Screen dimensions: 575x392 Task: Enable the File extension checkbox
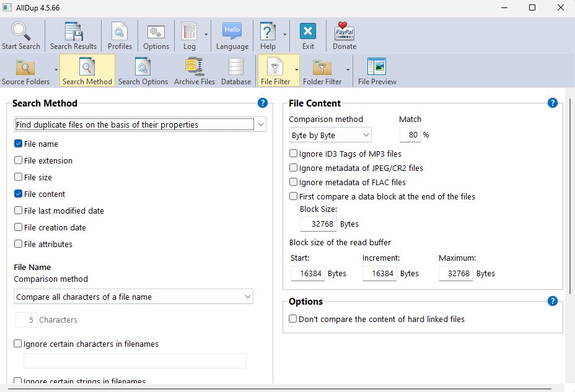(19, 160)
